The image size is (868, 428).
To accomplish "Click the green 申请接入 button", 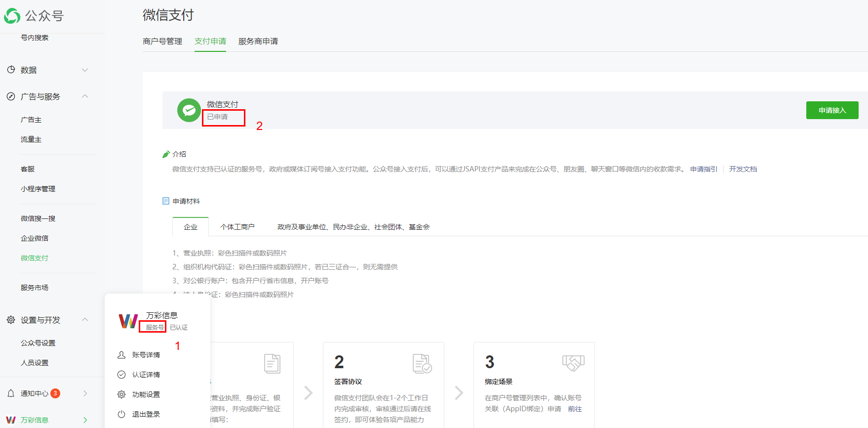I will [x=832, y=110].
